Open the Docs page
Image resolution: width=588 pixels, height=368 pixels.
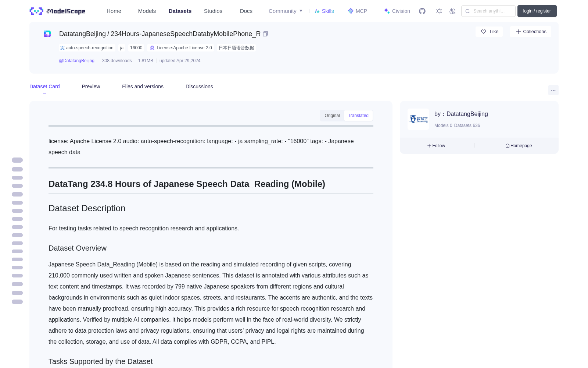coord(246,11)
